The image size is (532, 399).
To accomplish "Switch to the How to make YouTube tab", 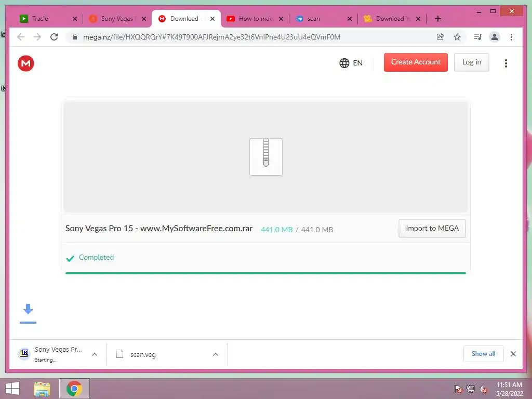I will coord(255,19).
